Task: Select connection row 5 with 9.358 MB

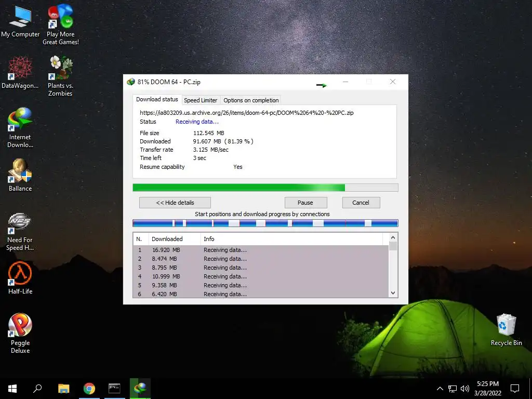Action: (x=261, y=285)
